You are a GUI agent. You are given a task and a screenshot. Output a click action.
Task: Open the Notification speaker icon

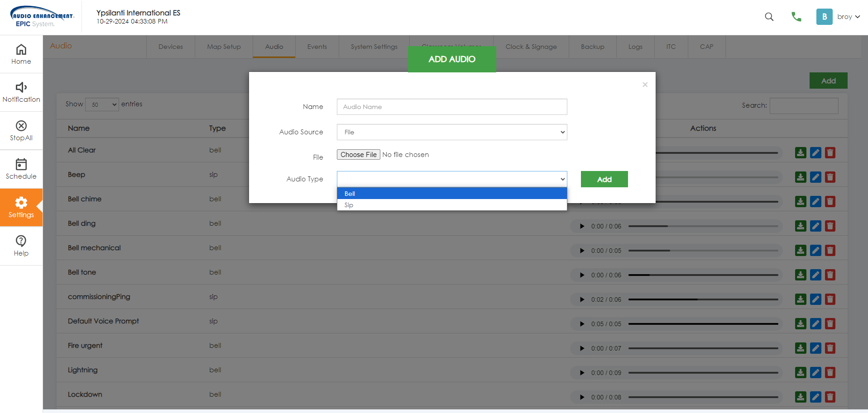21,87
